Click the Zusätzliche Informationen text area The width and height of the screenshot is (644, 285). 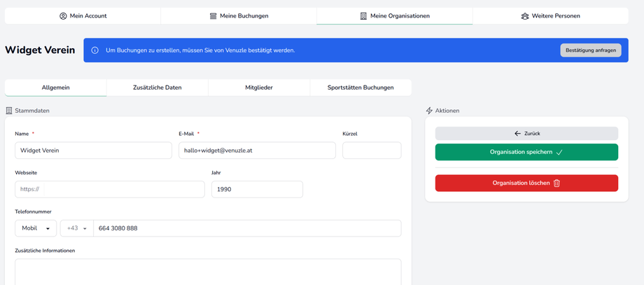(x=208, y=272)
